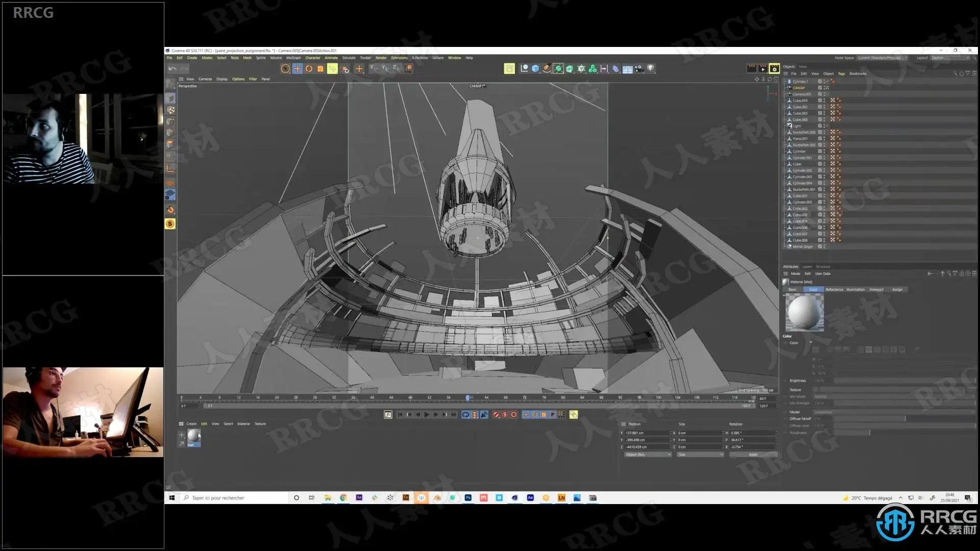Screen dimensions: 980x551
Task: Toggle the Camera.005 layer checkbox
Action: (820, 94)
